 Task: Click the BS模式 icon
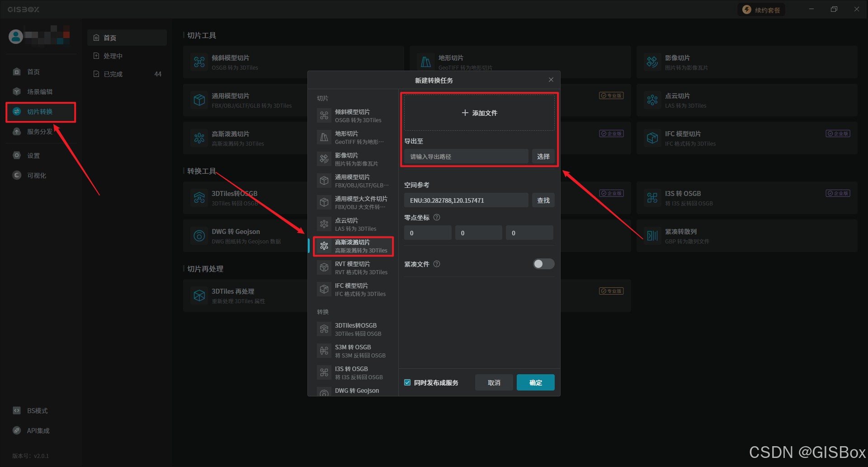point(17,410)
